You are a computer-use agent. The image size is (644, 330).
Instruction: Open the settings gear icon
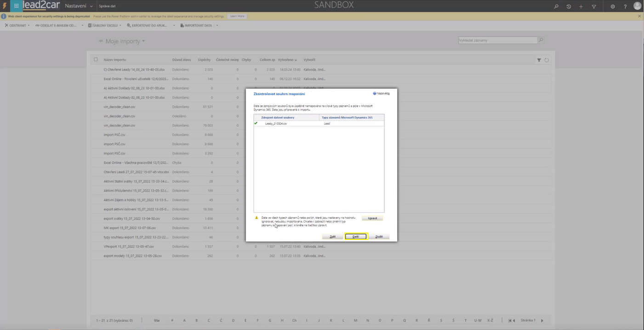point(613,6)
